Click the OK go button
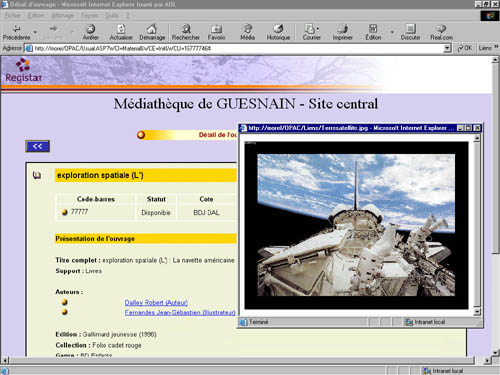 (x=465, y=48)
